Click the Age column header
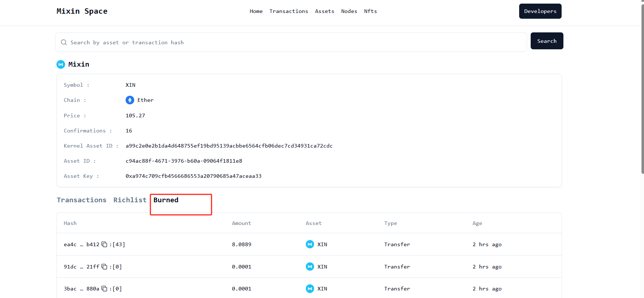The image size is (644, 298). click(x=477, y=223)
